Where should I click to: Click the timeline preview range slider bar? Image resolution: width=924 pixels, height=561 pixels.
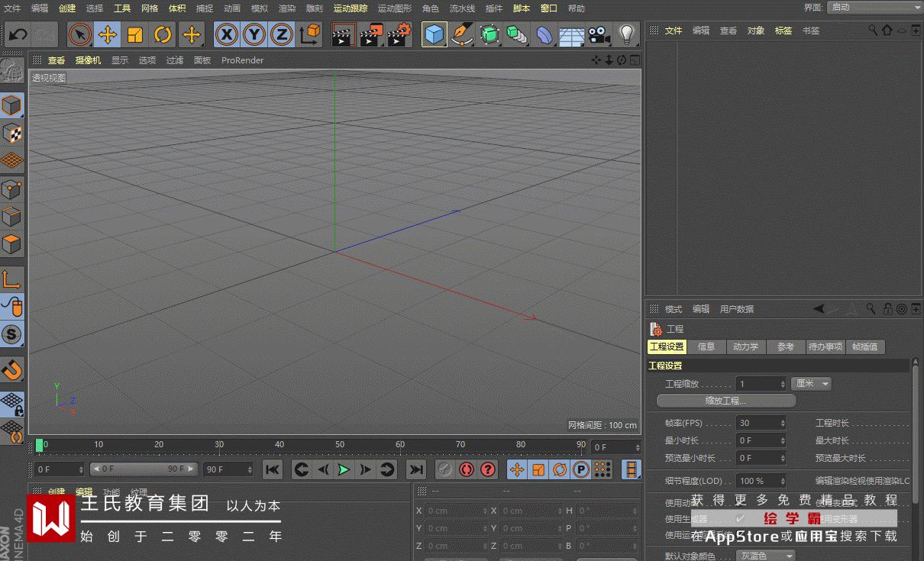(144, 469)
